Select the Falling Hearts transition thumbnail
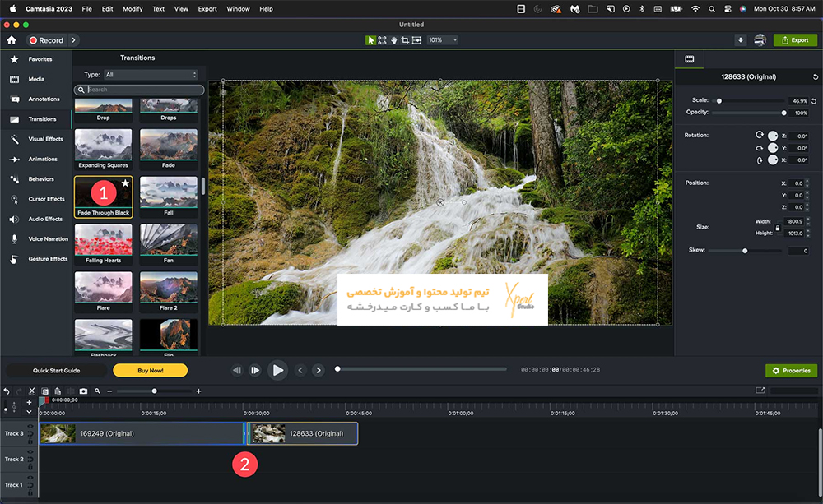The width and height of the screenshot is (823, 504). pyautogui.click(x=104, y=244)
